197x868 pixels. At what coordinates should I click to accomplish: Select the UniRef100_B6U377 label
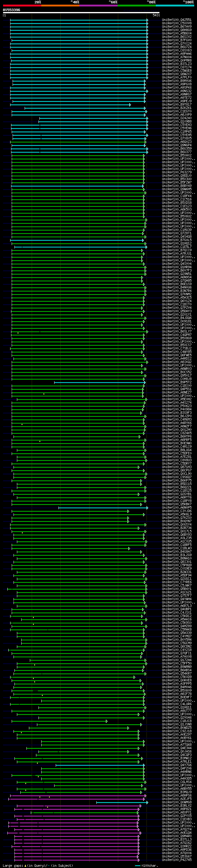coord(176,152)
